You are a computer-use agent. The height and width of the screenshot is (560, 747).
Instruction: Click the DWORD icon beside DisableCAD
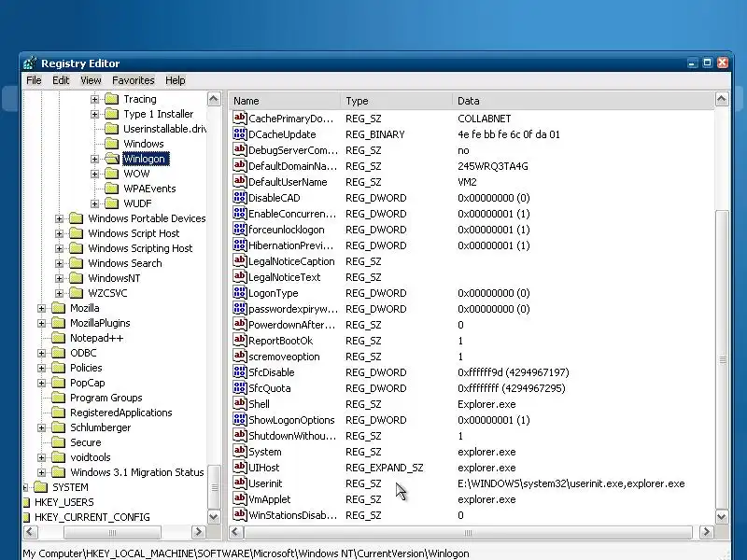(x=240, y=197)
